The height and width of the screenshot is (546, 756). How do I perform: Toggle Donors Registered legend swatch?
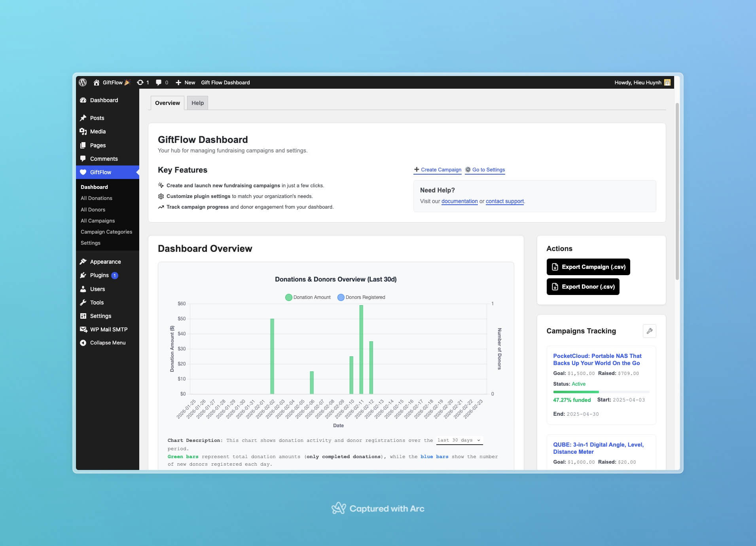click(341, 297)
